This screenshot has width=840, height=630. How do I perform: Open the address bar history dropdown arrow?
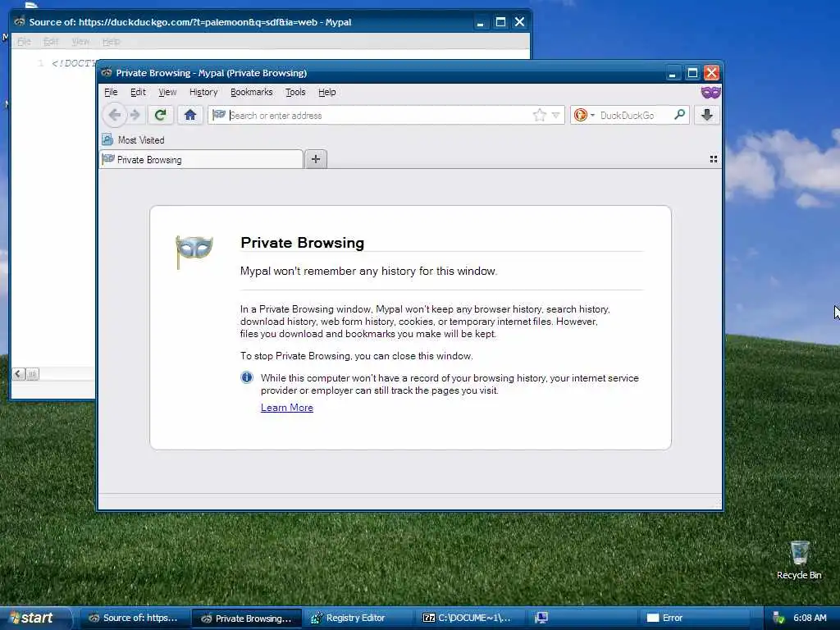[555, 115]
